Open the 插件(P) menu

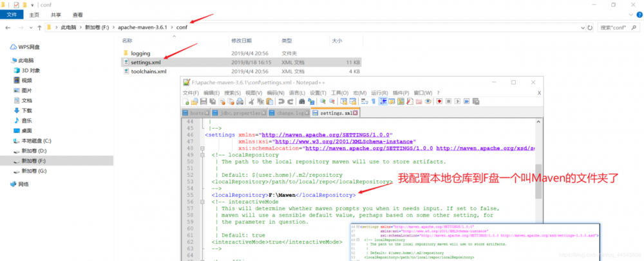pyautogui.click(x=401, y=93)
